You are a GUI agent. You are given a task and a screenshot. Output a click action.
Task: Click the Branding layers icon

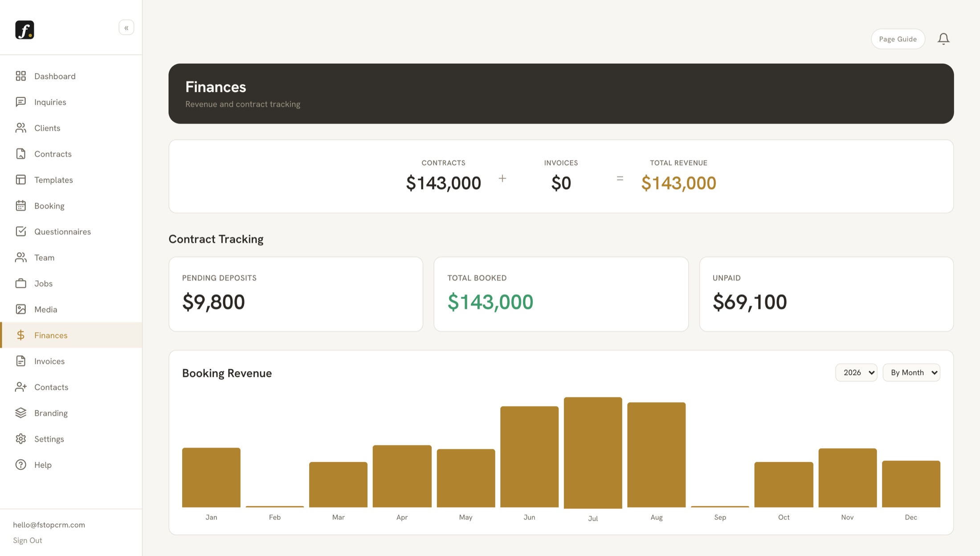(x=21, y=413)
